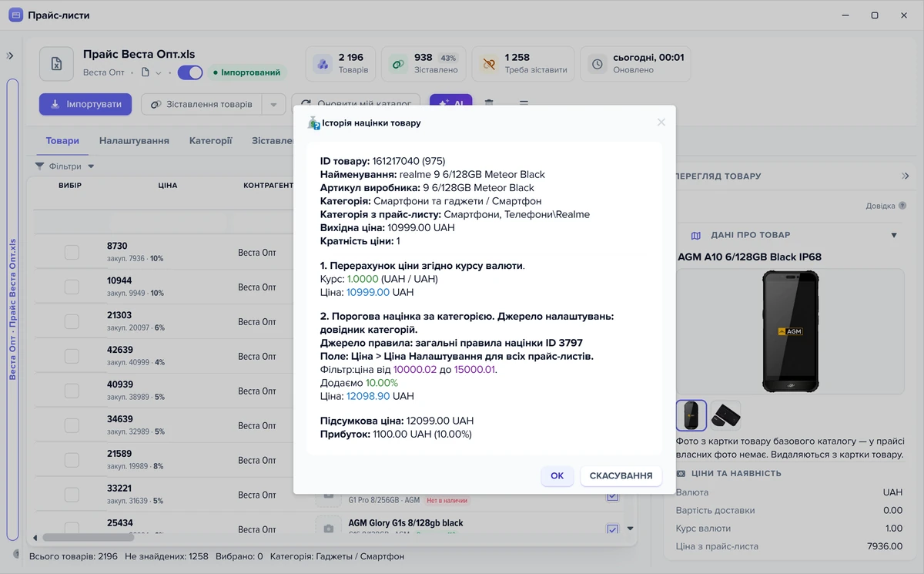The height and width of the screenshot is (574, 924).
Task: Click the funnel icon next to Фільтри
Action: (40, 166)
